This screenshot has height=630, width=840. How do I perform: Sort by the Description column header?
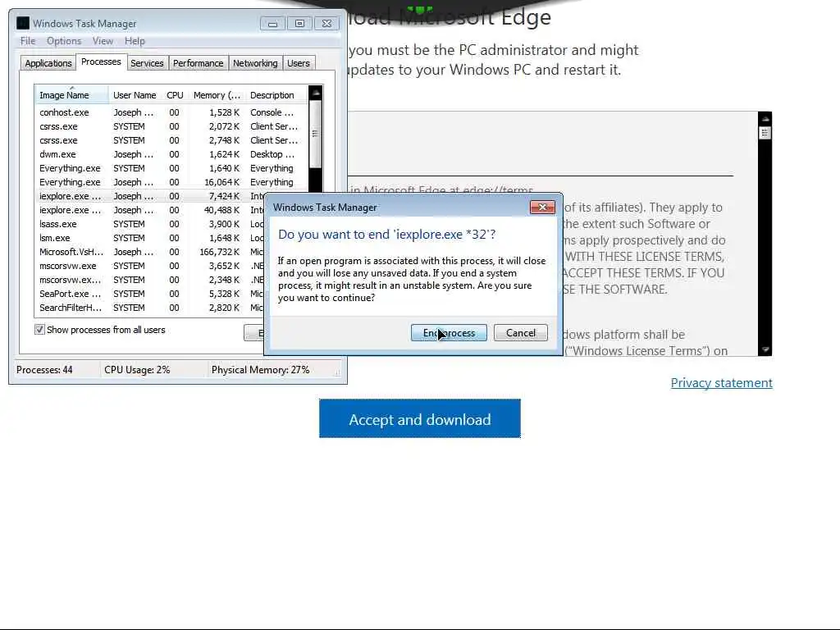pyautogui.click(x=276, y=95)
